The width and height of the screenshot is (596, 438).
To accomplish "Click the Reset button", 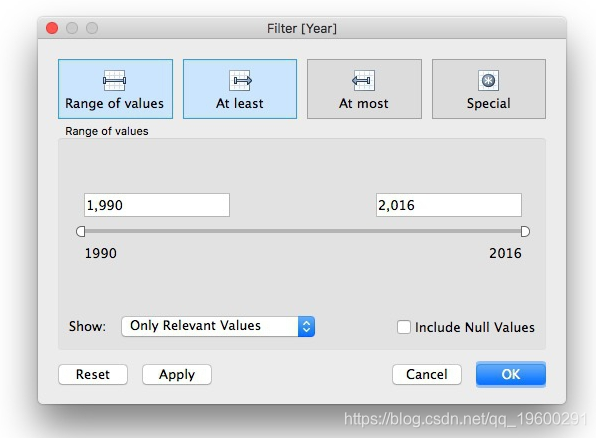I will pyautogui.click(x=93, y=375).
